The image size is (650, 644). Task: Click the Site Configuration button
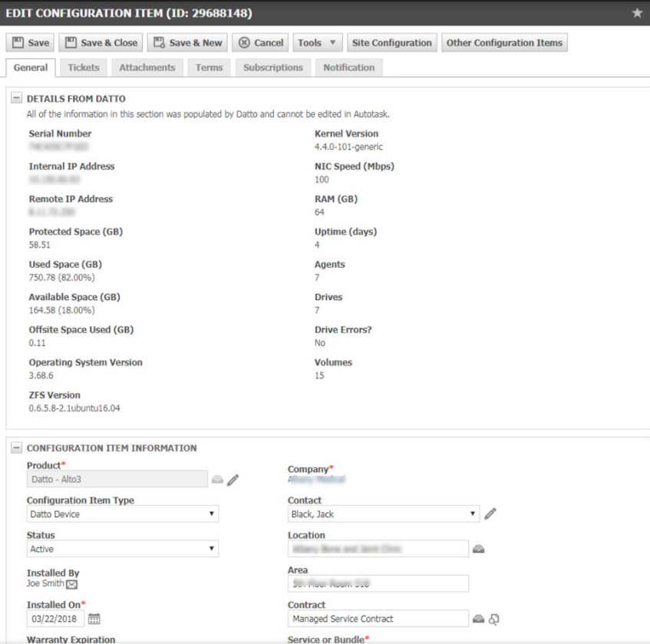click(391, 43)
